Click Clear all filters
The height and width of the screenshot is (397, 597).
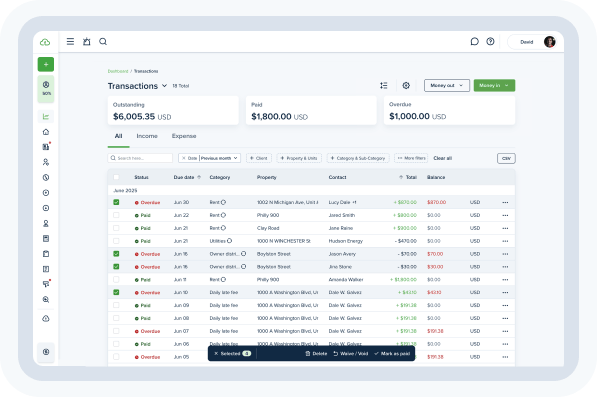pyautogui.click(x=442, y=158)
